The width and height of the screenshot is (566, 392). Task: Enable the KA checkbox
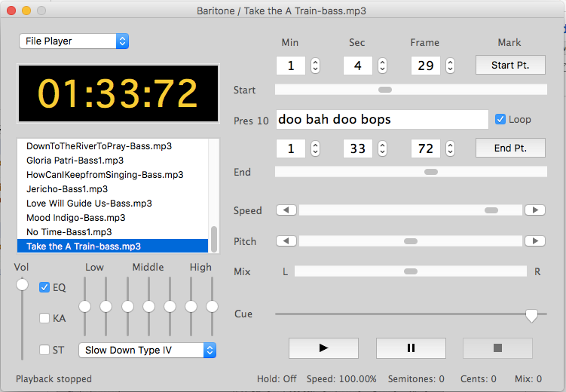pos(44,318)
